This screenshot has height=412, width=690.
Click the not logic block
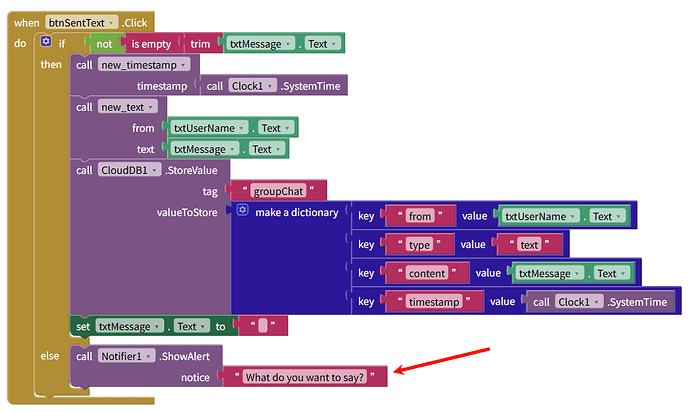pyautogui.click(x=104, y=44)
